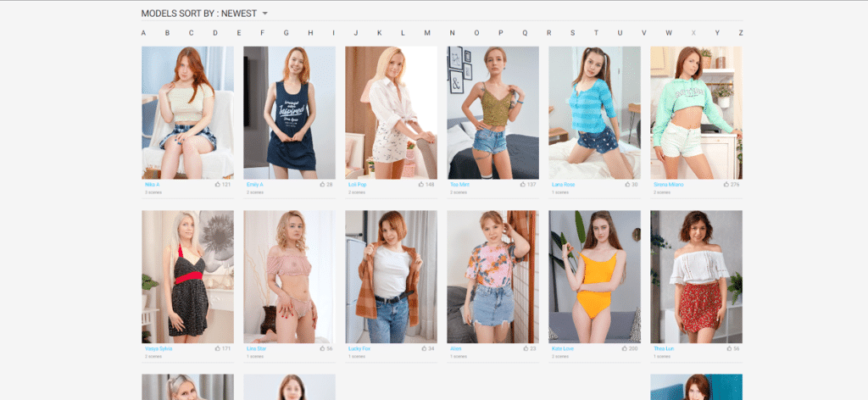Like the Nika A profile thumbs-up
Viewport: 868px width, 400px height.
tap(218, 184)
